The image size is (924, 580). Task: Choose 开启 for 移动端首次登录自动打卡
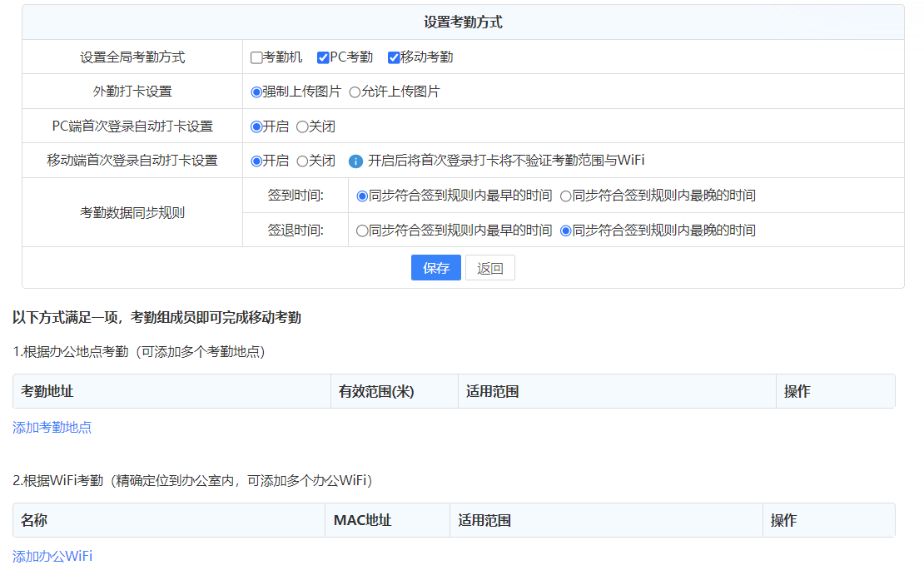coord(256,161)
